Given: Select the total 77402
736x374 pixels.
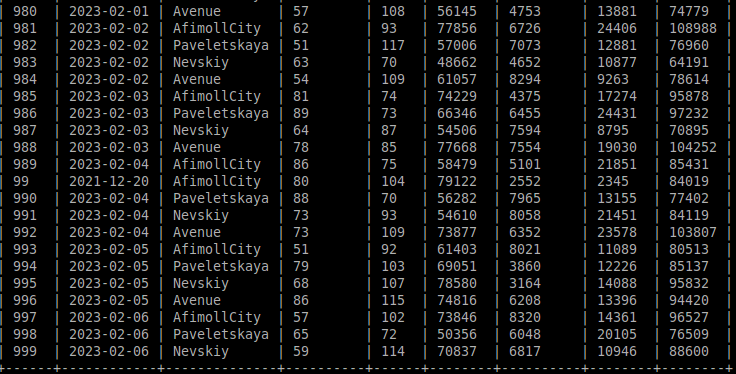Looking at the screenshot, I should (689, 198).
